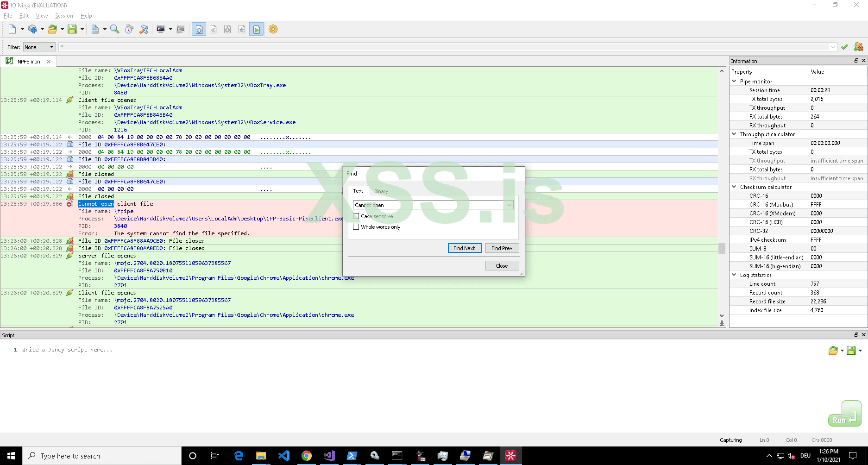Open the Session menu
The height and width of the screenshot is (465, 868).
click(64, 16)
